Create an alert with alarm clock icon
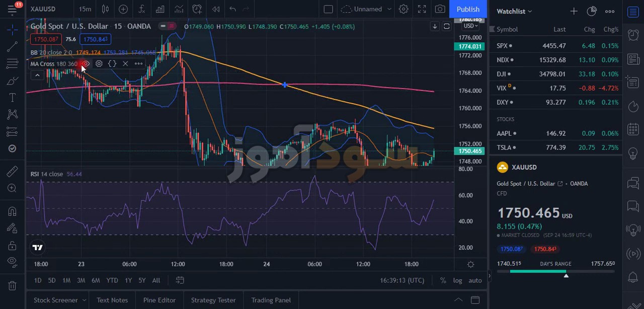644x309 pixels. [197, 9]
